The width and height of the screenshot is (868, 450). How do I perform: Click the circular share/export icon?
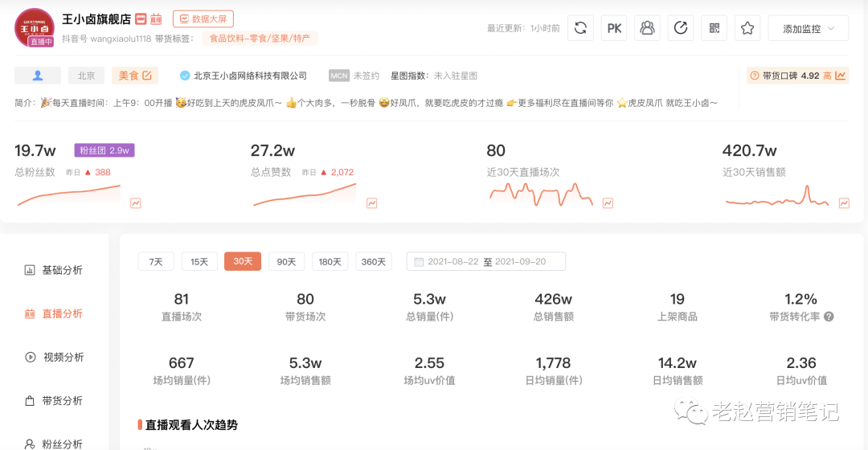click(681, 28)
